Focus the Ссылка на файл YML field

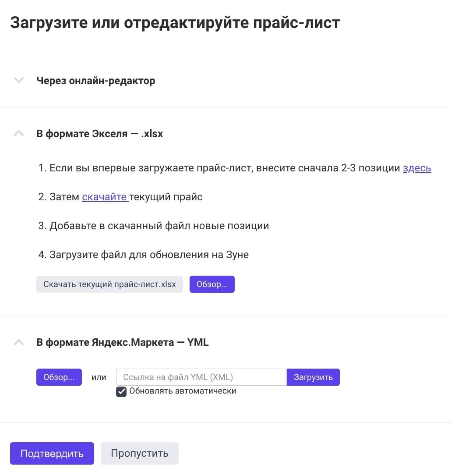201,377
